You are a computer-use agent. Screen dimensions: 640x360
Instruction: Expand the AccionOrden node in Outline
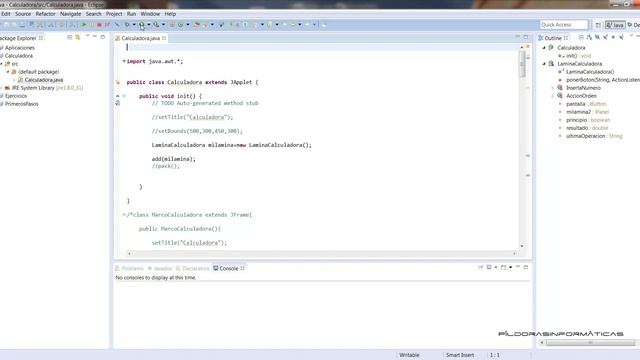553,96
